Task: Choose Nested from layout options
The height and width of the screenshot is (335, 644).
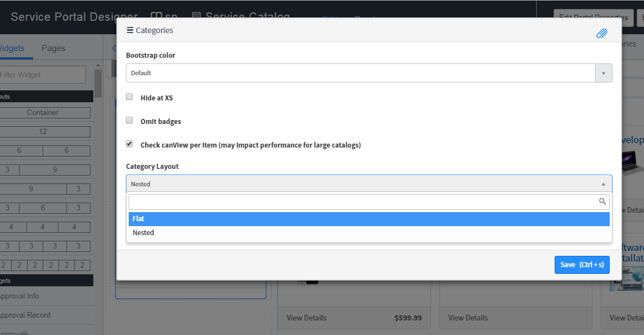Action: click(x=369, y=233)
